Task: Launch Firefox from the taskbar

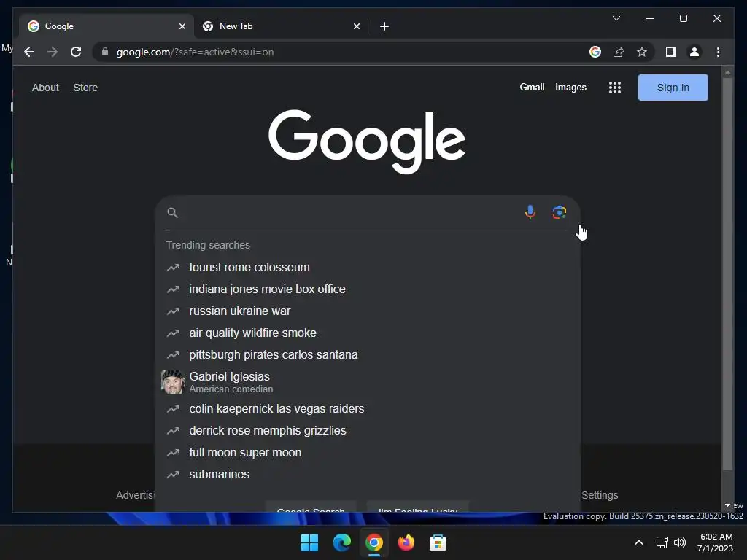Action: 406,542
